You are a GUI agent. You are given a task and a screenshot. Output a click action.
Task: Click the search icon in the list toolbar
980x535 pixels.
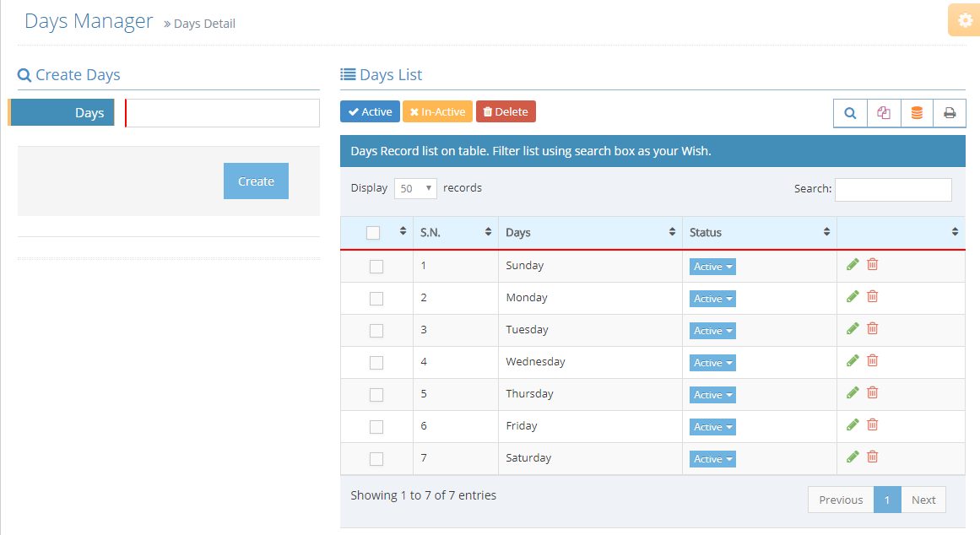click(x=850, y=113)
